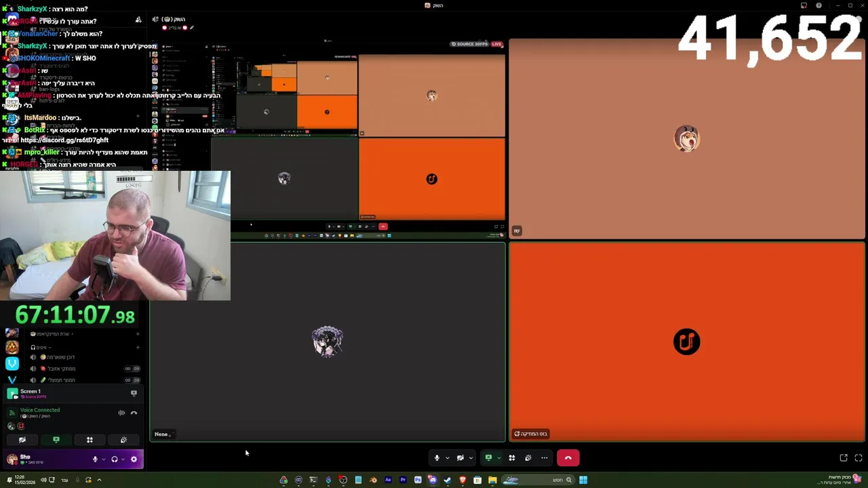Open activities button in voice panel
The width and height of the screenshot is (868, 488).
coord(90,440)
